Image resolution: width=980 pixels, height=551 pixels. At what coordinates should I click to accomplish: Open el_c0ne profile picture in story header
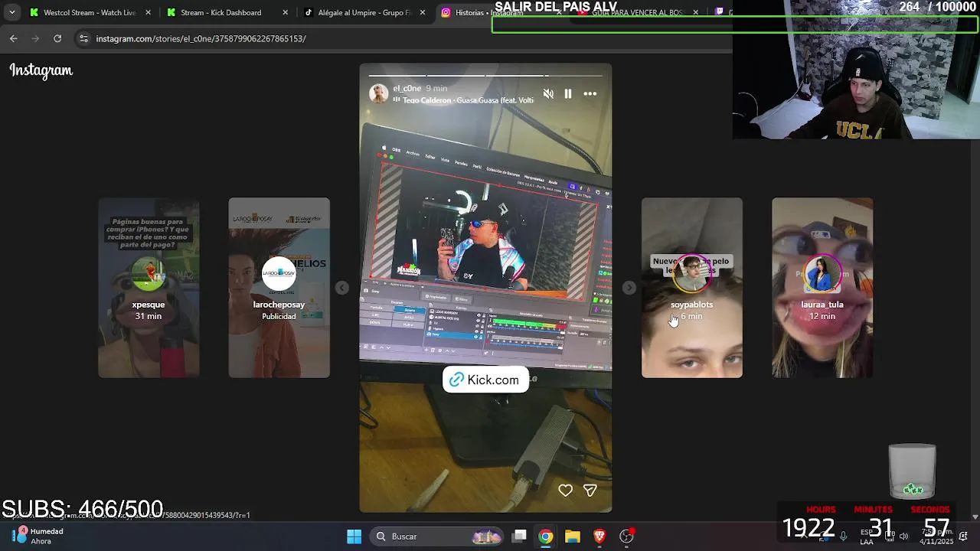click(x=378, y=93)
